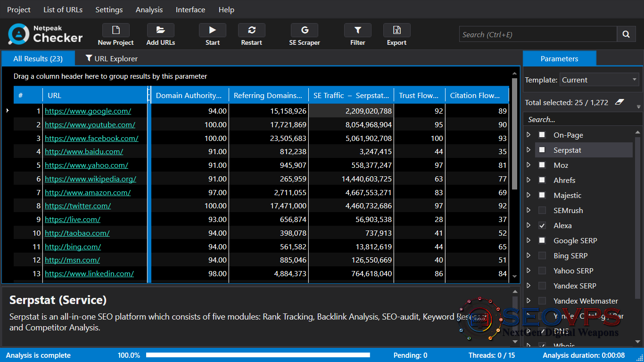Image resolution: width=644 pixels, height=362 pixels.
Task: Toggle the Serpstat checkbox
Action: point(542,150)
